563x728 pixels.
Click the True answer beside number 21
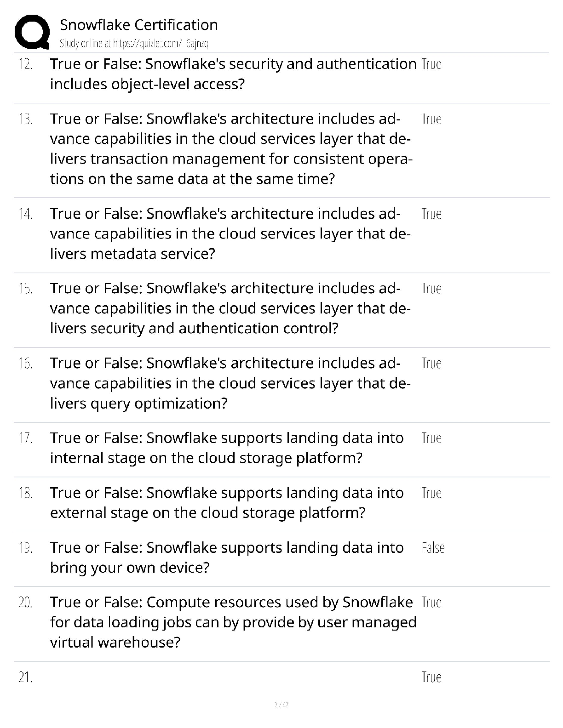click(431, 677)
